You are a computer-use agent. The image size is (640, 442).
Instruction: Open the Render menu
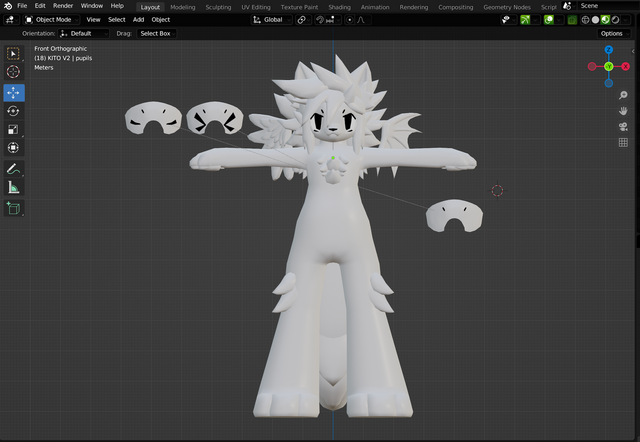pos(63,6)
